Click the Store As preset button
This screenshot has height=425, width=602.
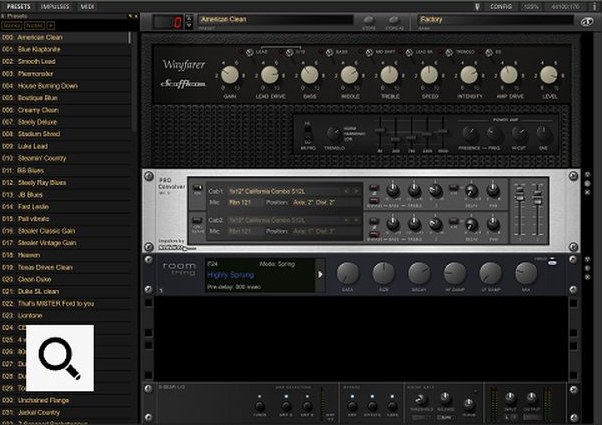coord(394,20)
